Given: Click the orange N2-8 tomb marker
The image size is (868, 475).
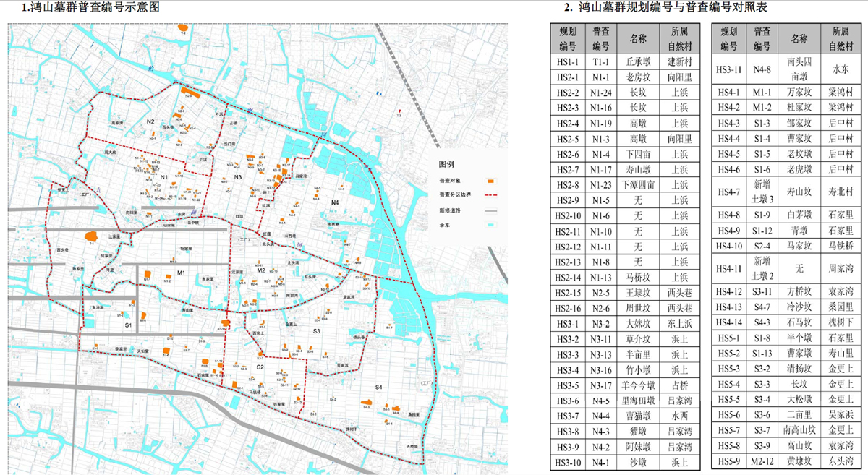Looking at the screenshot, I should pyautogui.click(x=188, y=91).
